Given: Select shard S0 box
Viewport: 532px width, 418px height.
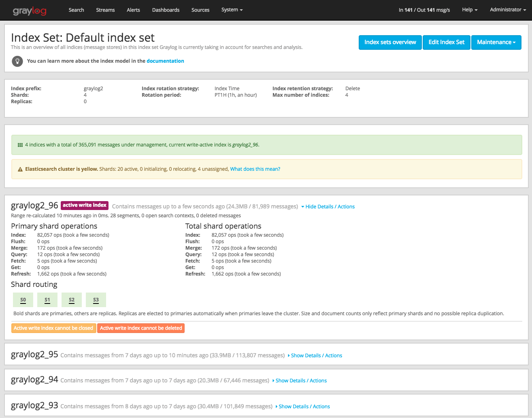Looking at the screenshot, I should 23,300.
